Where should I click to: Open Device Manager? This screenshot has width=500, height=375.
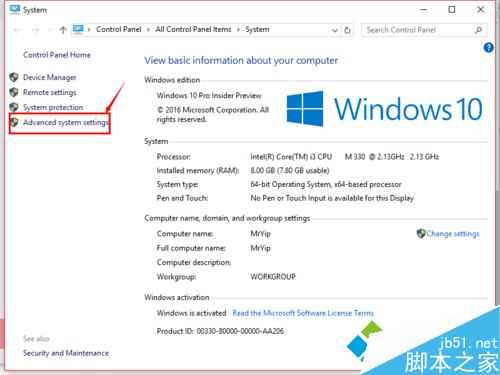click(50, 77)
